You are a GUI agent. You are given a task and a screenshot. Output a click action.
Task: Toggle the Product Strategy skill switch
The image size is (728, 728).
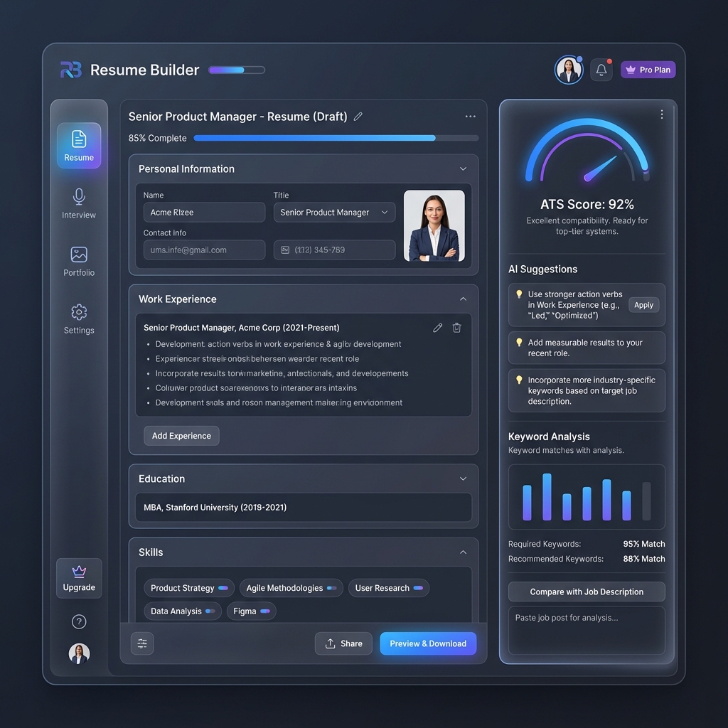pos(223,588)
